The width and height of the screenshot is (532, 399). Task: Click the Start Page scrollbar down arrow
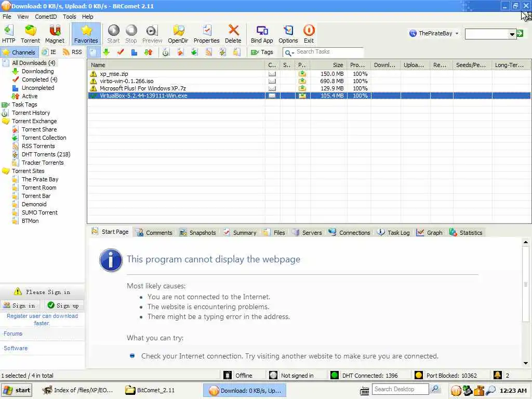point(526,363)
